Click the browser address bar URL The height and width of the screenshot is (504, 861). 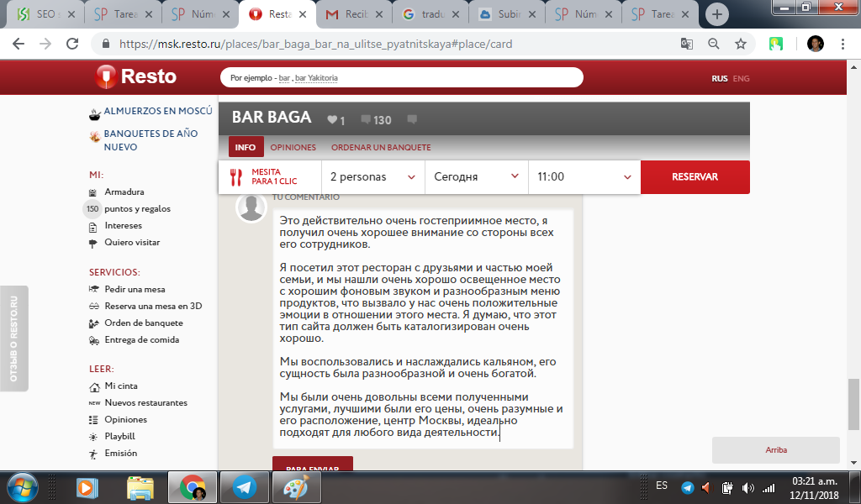(x=316, y=44)
